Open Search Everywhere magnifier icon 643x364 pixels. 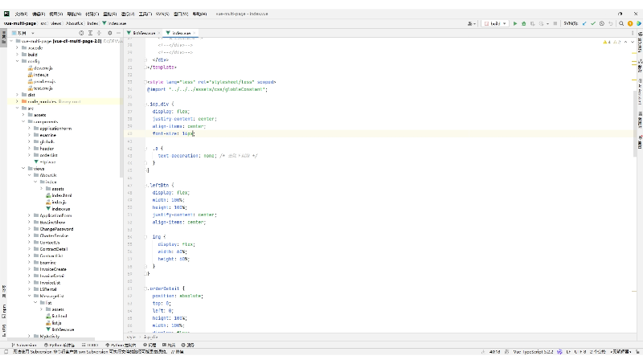(x=620, y=23)
